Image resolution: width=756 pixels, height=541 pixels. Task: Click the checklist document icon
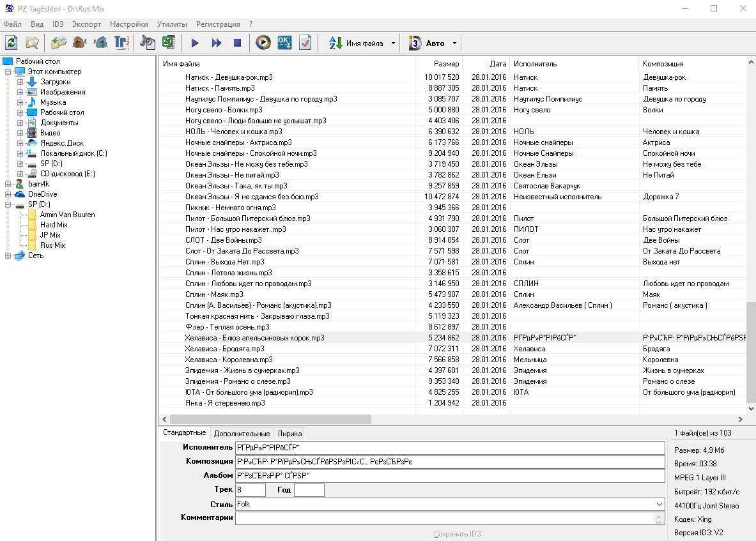pos(305,43)
